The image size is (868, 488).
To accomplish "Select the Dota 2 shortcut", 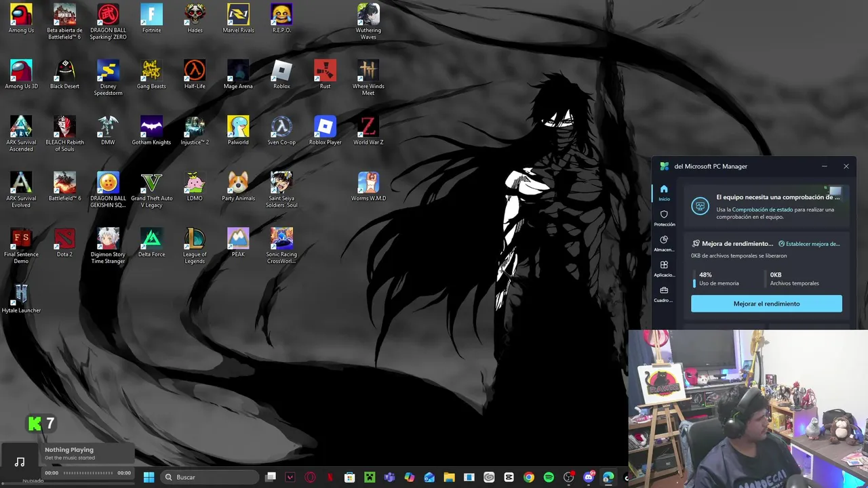I will point(64,243).
